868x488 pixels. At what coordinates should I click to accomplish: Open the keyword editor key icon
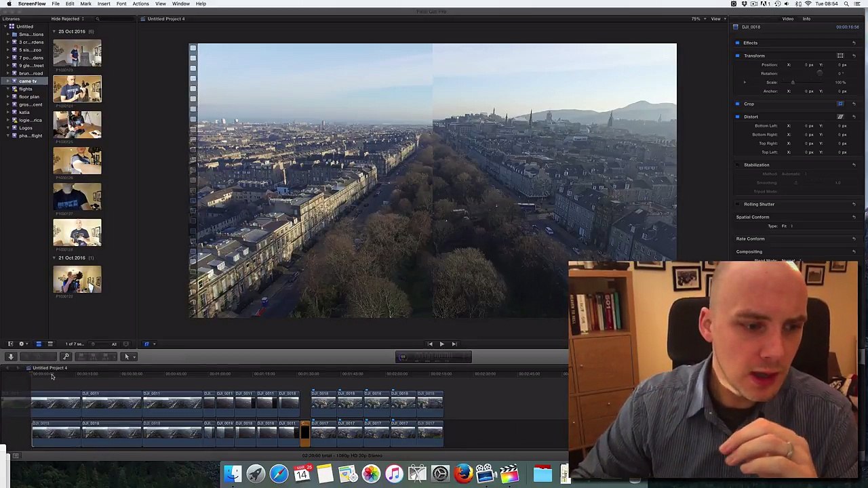click(66, 357)
